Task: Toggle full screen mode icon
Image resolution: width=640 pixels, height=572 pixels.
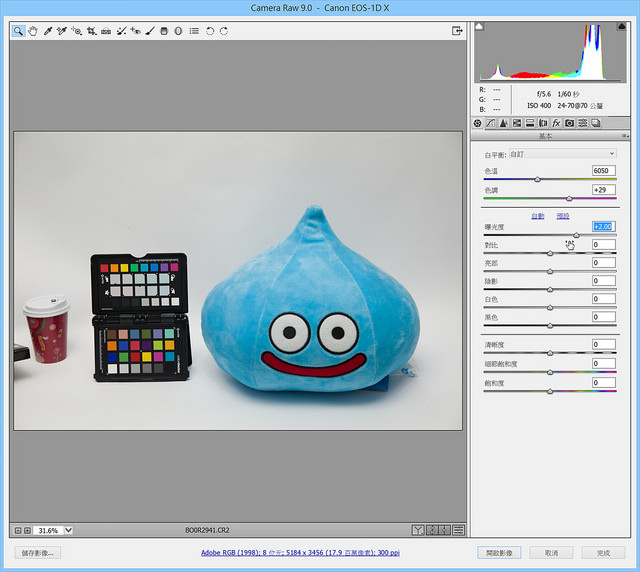Action: [x=457, y=31]
